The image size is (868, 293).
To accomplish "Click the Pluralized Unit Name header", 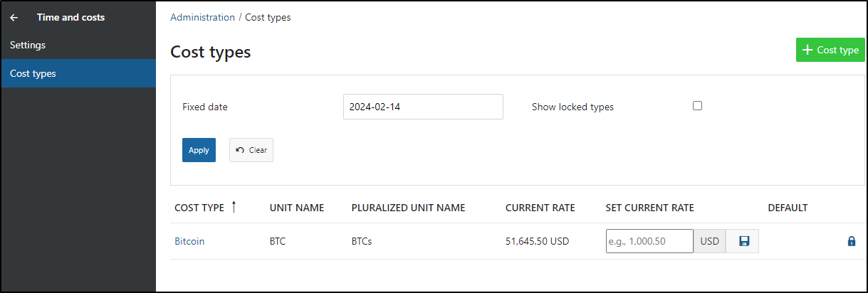I will (x=408, y=208).
